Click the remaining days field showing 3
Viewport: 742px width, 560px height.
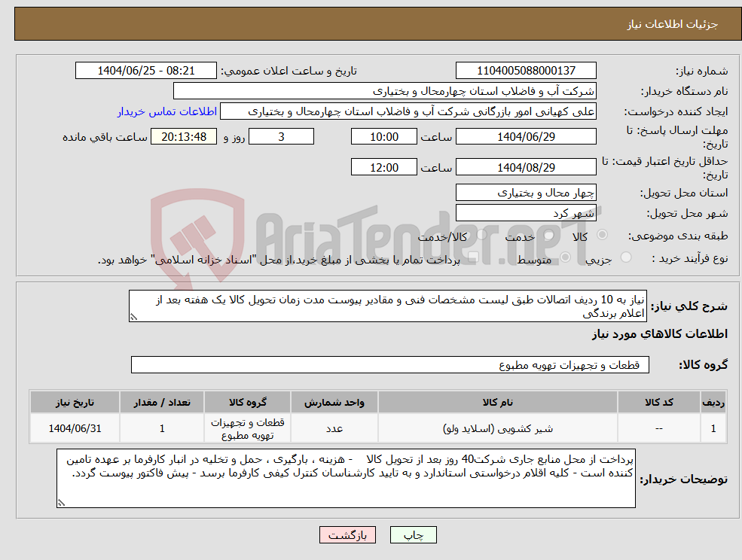click(x=281, y=137)
